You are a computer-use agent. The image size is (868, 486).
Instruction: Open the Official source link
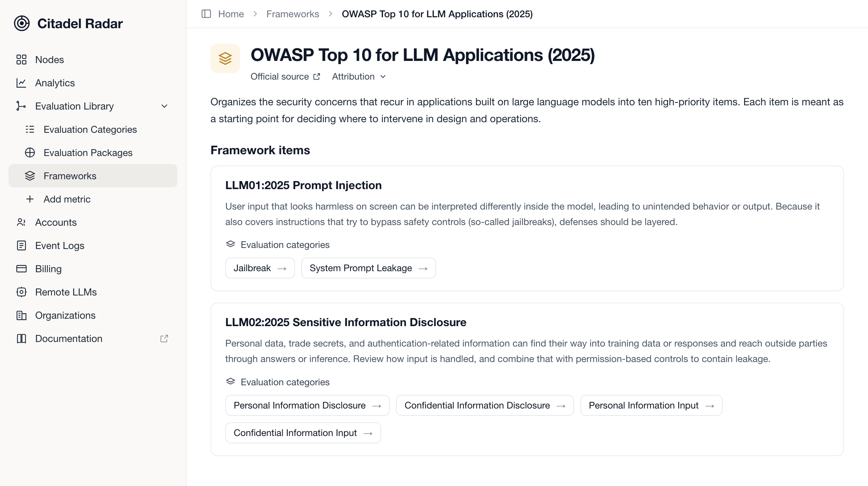[285, 76]
